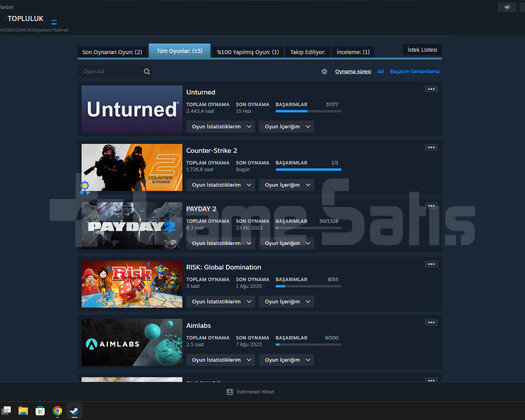Open Microsoft Store from the taskbar

[40, 410]
